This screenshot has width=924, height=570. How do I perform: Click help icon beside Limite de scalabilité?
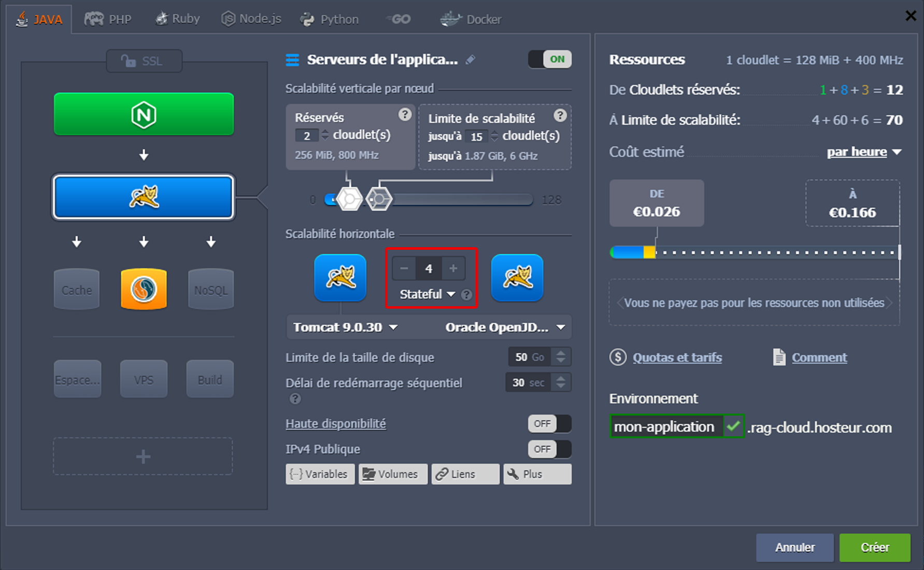tap(560, 116)
